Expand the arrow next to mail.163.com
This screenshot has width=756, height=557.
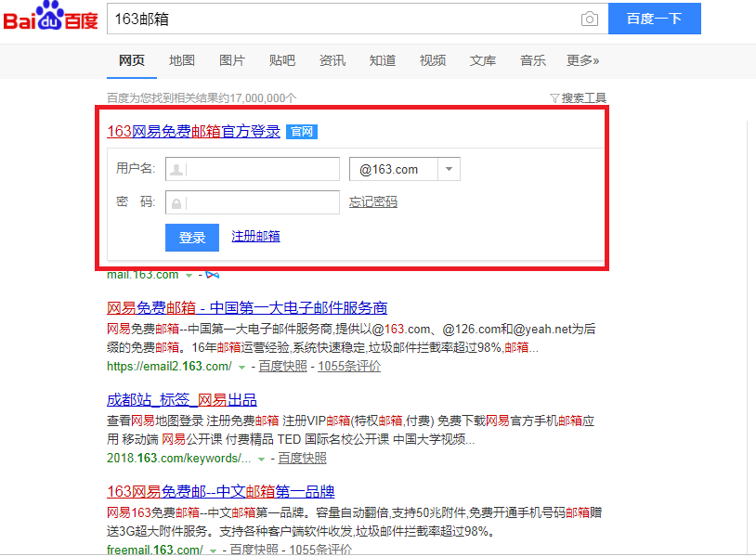click(x=189, y=276)
